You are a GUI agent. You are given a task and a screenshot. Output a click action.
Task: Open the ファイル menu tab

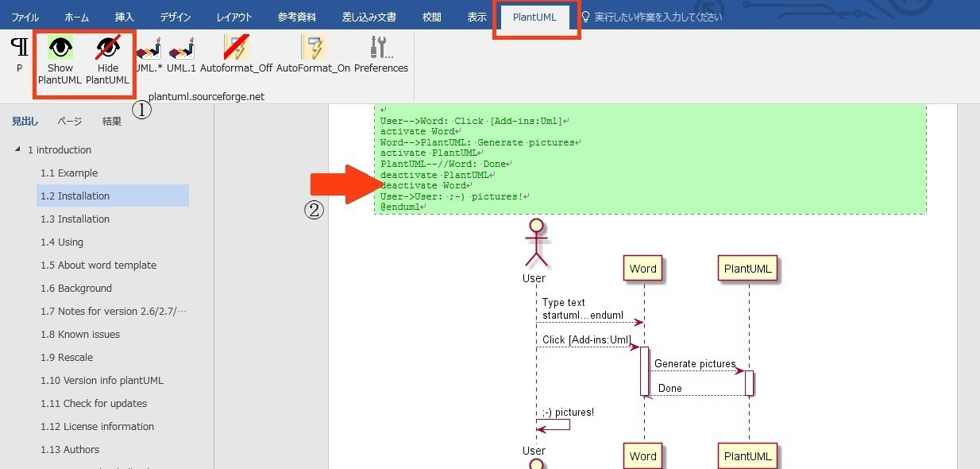pos(25,17)
